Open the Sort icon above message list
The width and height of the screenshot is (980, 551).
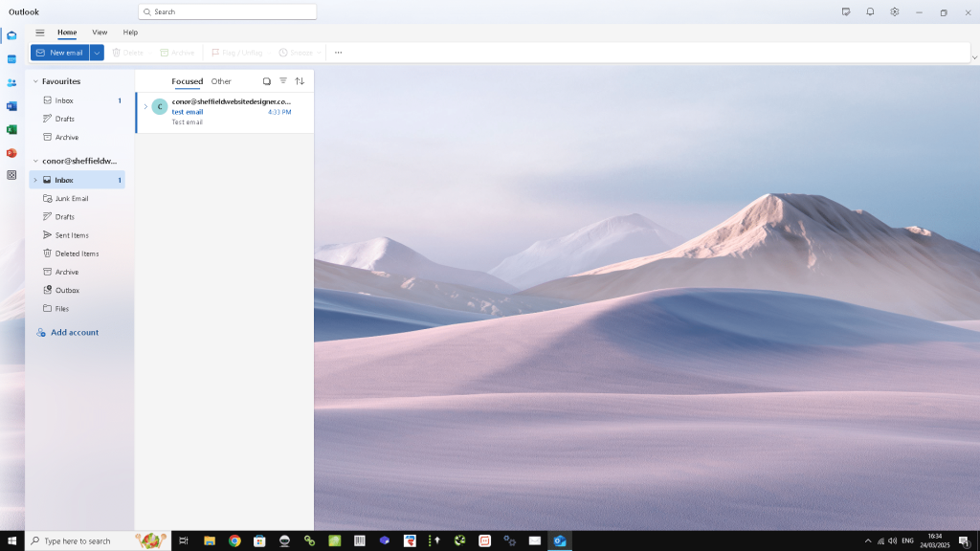pos(300,81)
